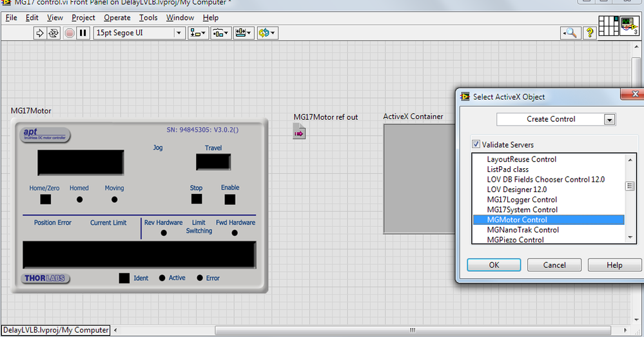The height and width of the screenshot is (337, 644).
Task: Click horizontal scrollbar left arrow
Action: point(115,330)
